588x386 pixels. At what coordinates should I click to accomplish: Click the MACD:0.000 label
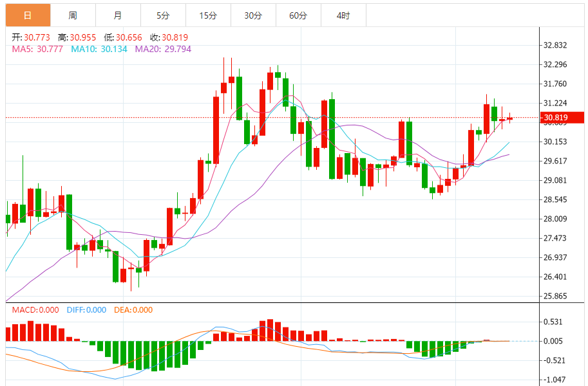35,310
